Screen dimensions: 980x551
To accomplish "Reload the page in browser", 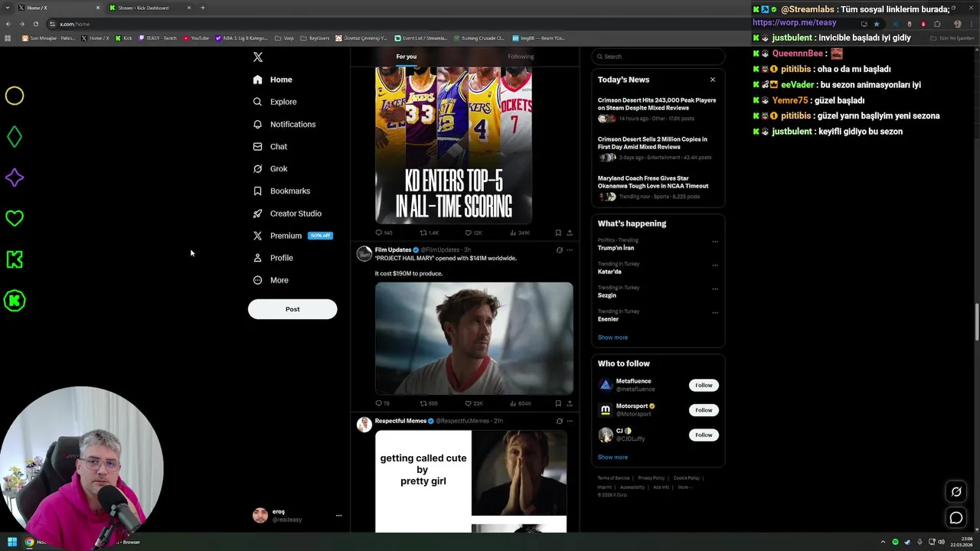I will (x=34, y=24).
